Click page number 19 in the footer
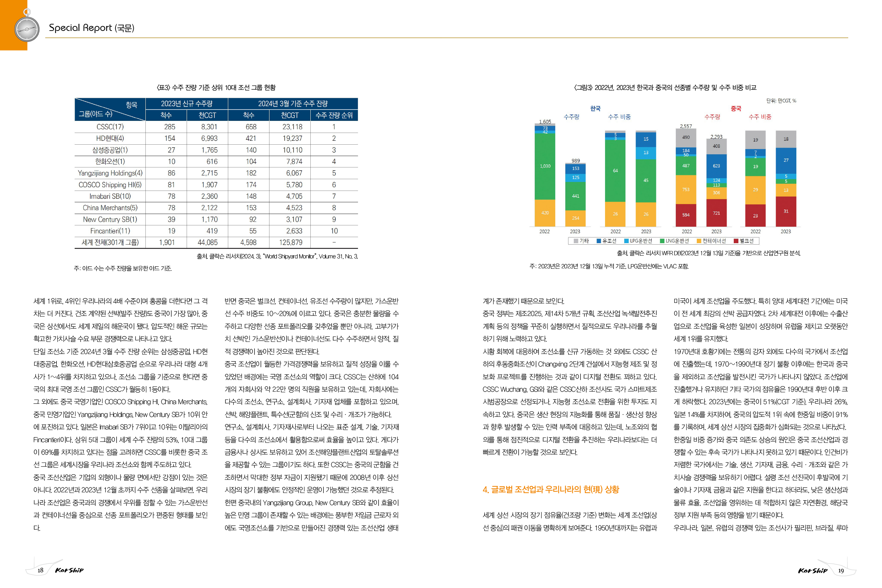The height and width of the screenshot is (588, 882). [841, 571]
